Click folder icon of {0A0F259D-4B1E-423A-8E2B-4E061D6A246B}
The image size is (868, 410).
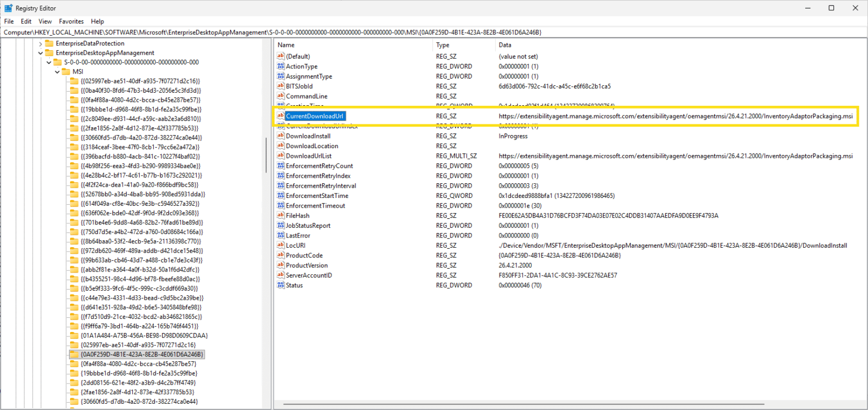[74, 355]
